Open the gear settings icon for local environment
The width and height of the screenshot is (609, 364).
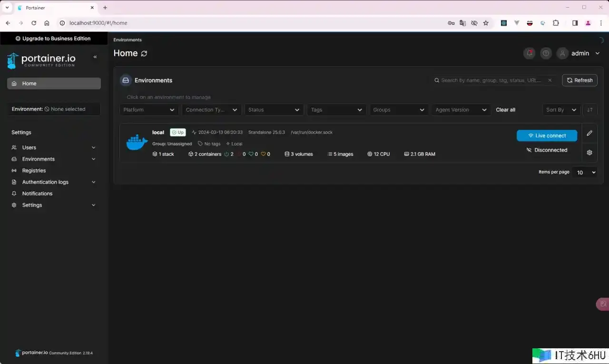point(589,153)
